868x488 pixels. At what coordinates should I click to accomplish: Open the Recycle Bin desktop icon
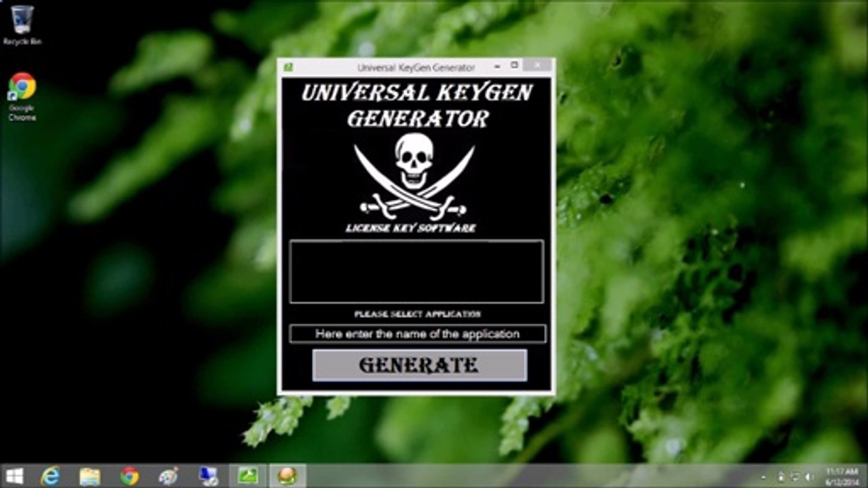coord(22,25)
